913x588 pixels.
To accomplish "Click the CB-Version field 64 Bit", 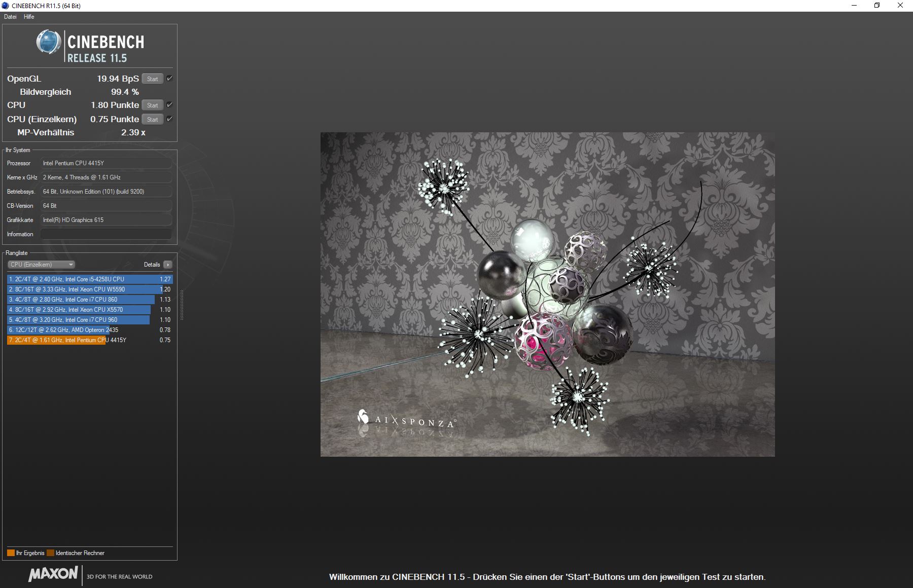I will coord(106,206).
